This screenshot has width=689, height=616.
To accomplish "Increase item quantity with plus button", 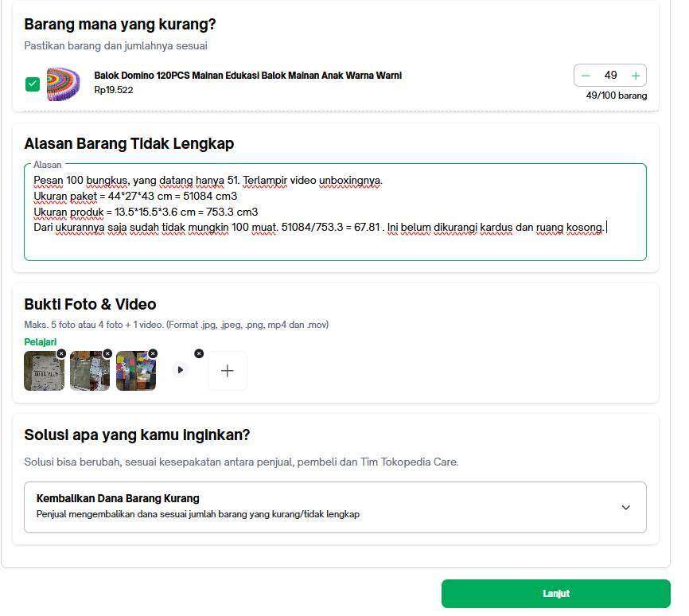I will 636,76.
